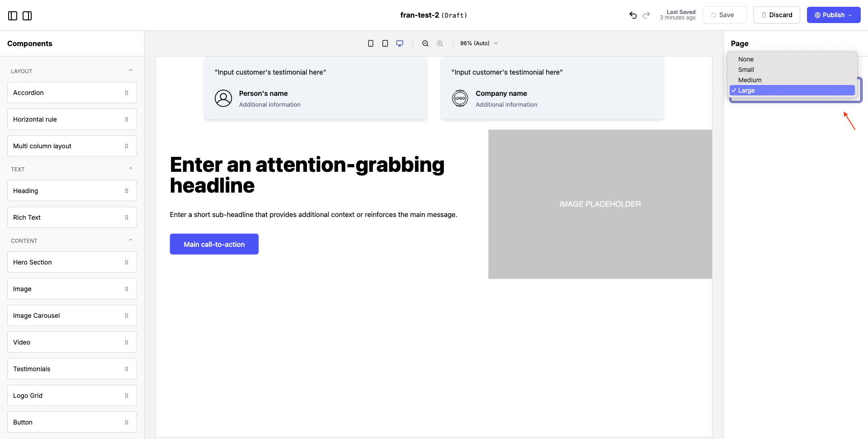Screen dimensions: 868x439
Task: Collapse the CONTENT components section
Action: [131, 240]
